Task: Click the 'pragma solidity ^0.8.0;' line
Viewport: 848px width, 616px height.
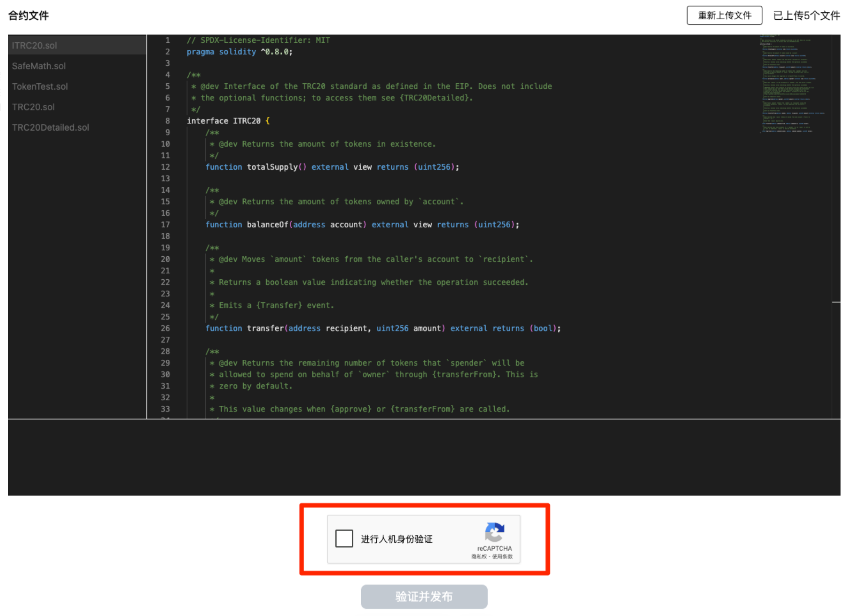Action: tap(240, 52)
